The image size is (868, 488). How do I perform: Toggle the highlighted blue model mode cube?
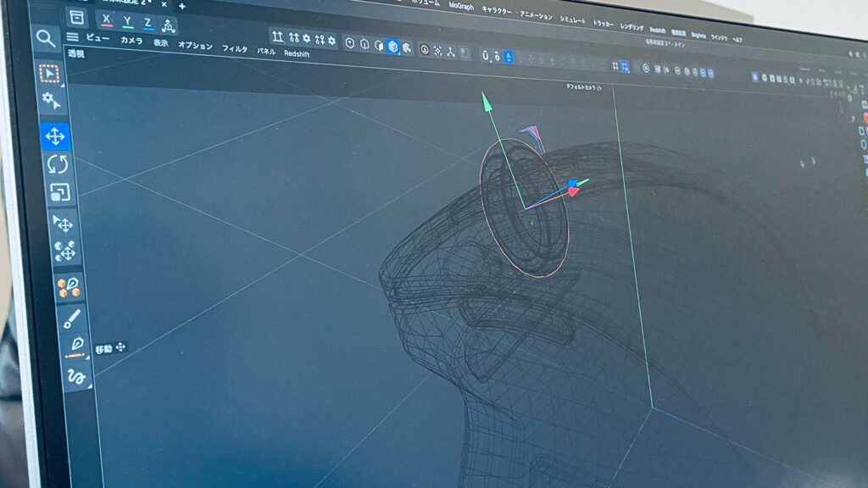pyautogui.click(x=393, y=47)
